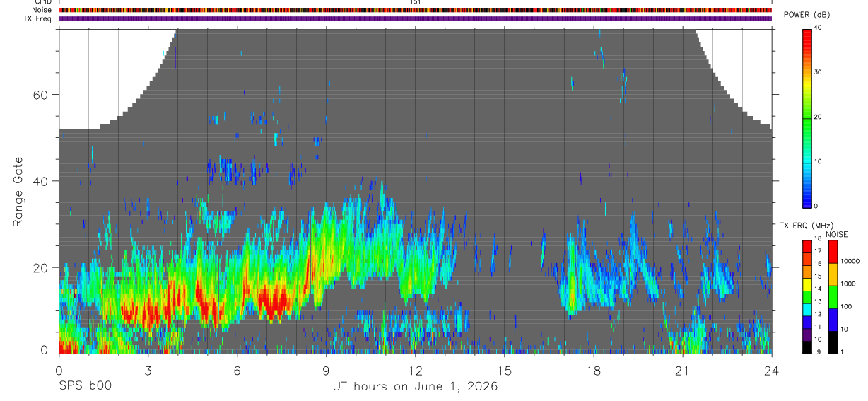868x401 pixels.
Task: Click the 18 tick on UT hours axis
Action: (593, 371)
